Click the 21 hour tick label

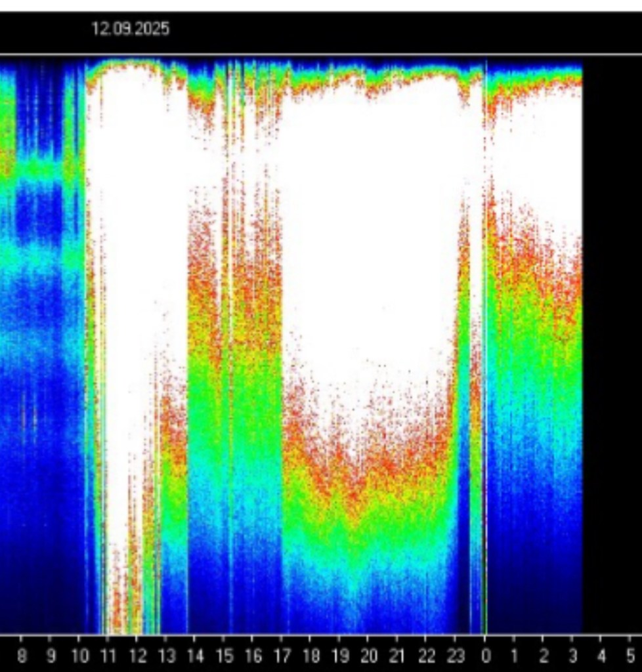(397, 656)
